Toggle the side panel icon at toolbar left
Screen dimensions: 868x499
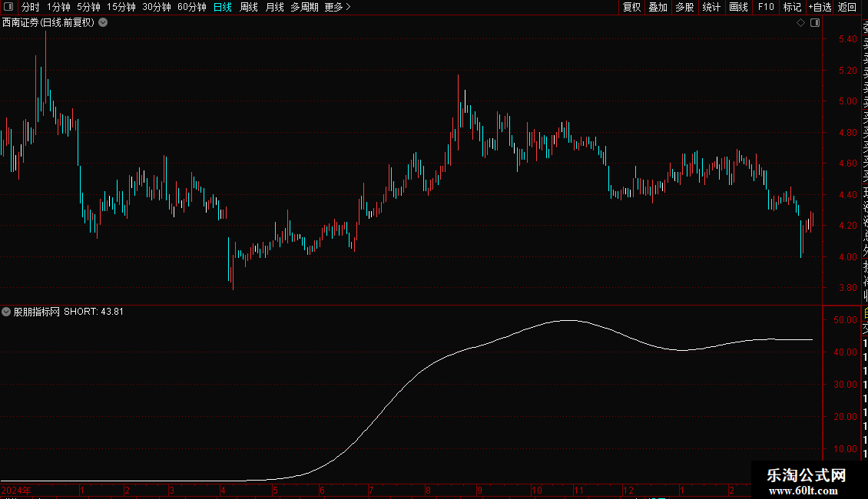pos(8,7)
